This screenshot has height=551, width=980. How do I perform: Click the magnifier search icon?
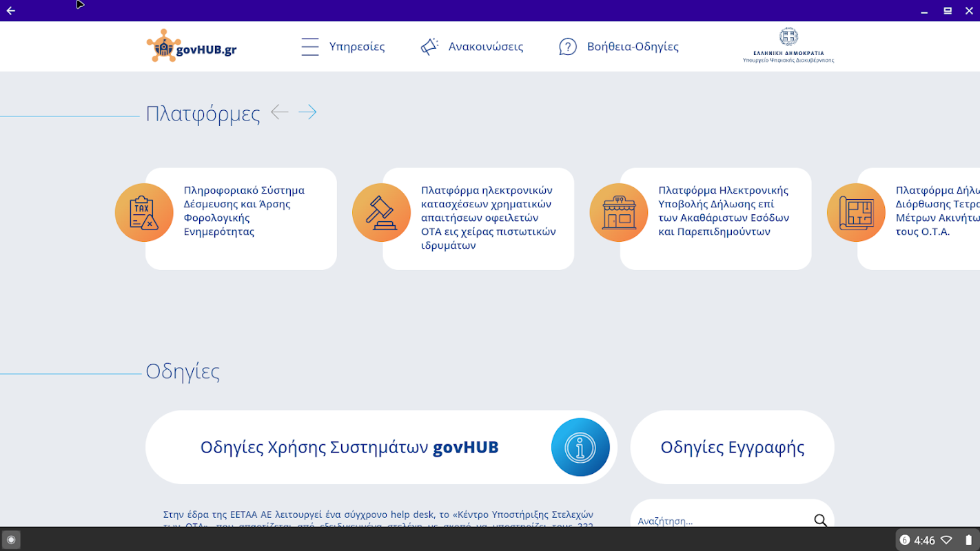point(820,520)
